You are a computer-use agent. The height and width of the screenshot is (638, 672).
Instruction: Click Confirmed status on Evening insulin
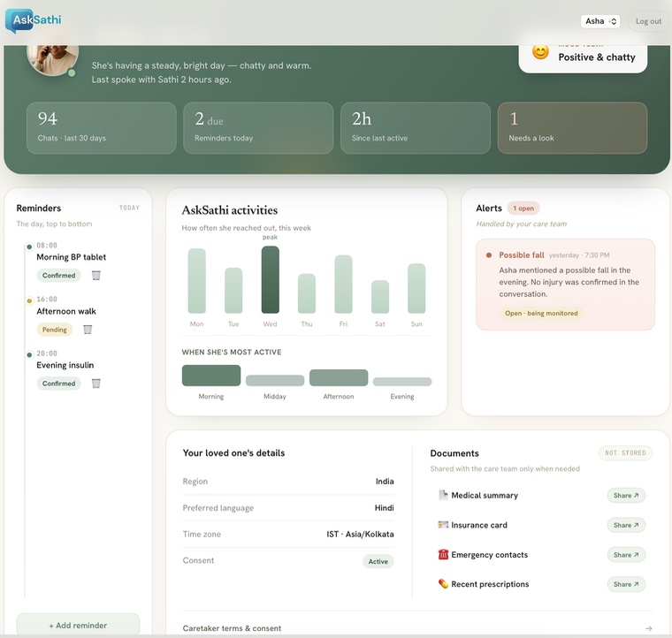[58, 384]
